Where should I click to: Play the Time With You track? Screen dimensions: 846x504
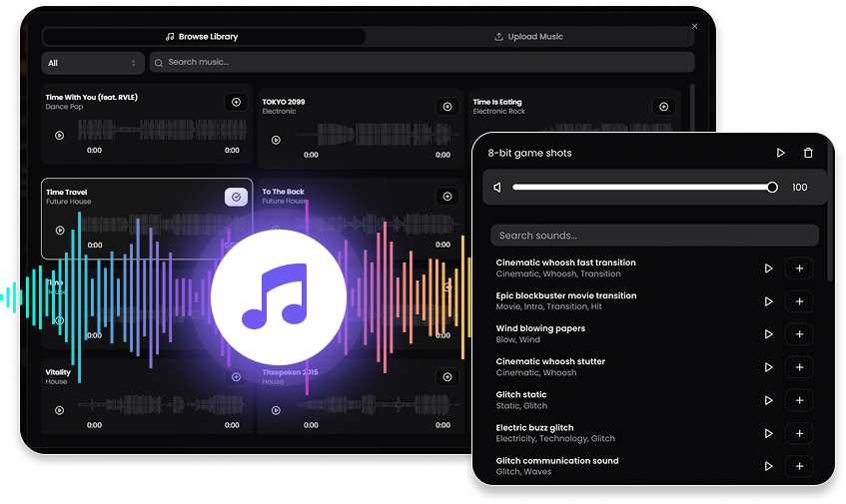60,136
